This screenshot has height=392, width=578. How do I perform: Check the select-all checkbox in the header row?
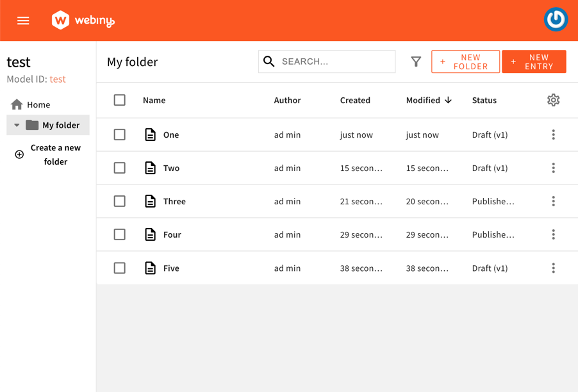click(x=119, y=101)
